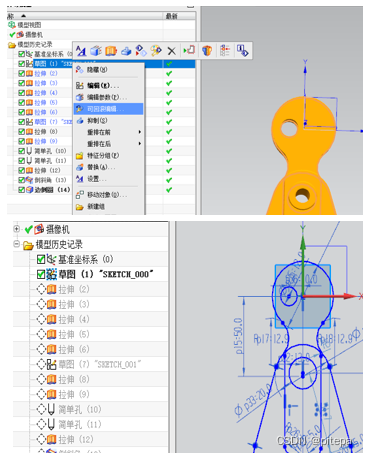Click the 草图 (1) SKETCH_000 icon in bottom tree
This screenshot has width=367, height=456.
click(52, 274)
